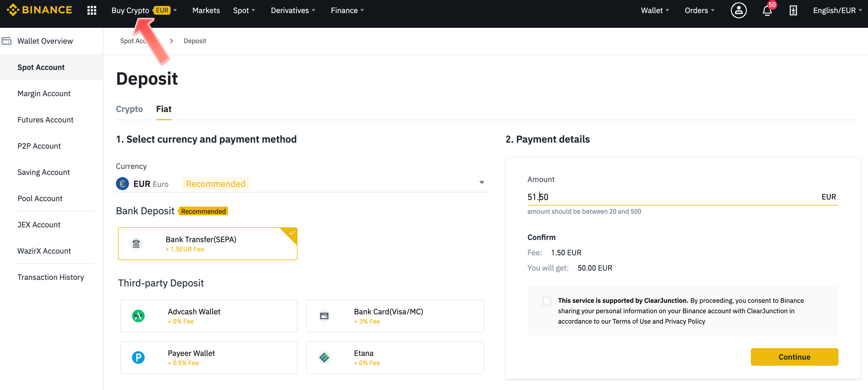This screenshot has width=868, height=390.
Task: Select Futures Account in the sidebar
Action: pyautogui.click(x=46, y=120)
